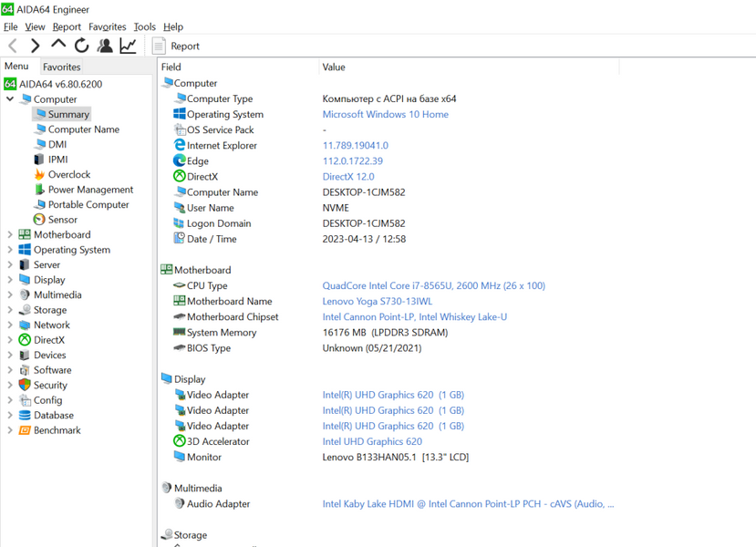Click the Report document icon

point(159,46)
